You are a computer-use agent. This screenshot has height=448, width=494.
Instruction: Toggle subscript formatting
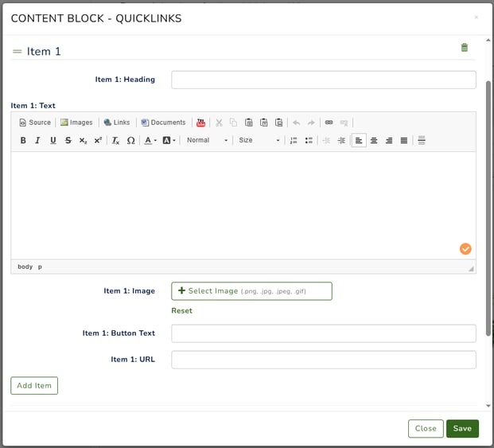tap(83, 140)
